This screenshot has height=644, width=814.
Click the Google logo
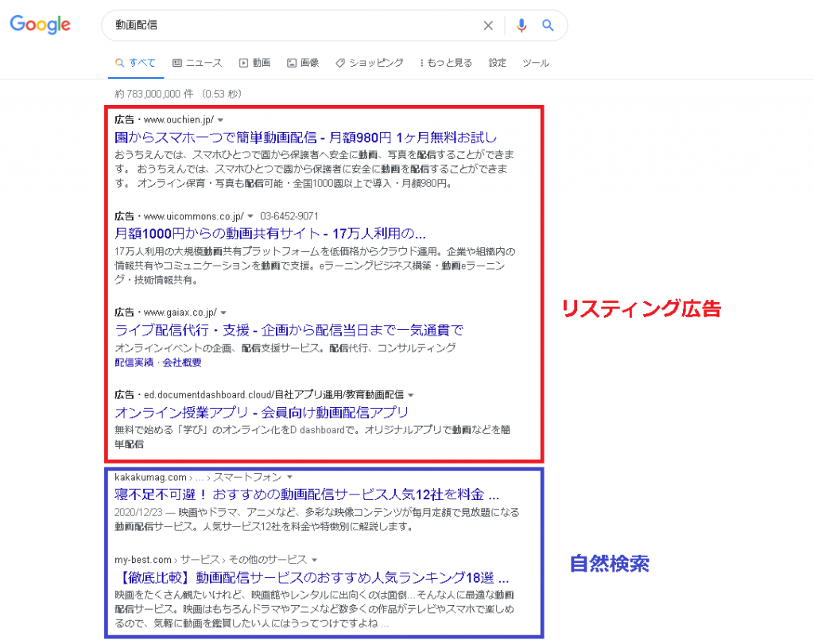click(x=40, y=25)
